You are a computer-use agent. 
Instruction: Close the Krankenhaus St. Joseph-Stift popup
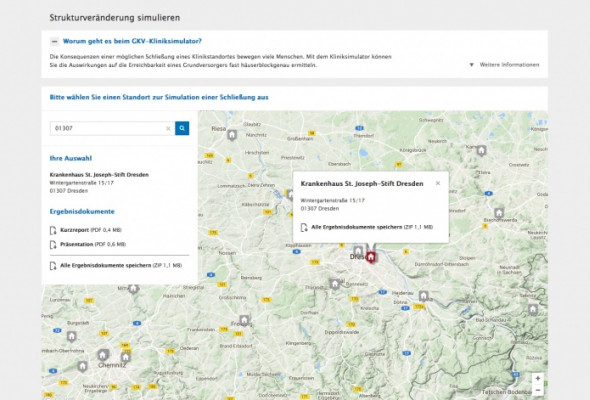tap(438, 183)
